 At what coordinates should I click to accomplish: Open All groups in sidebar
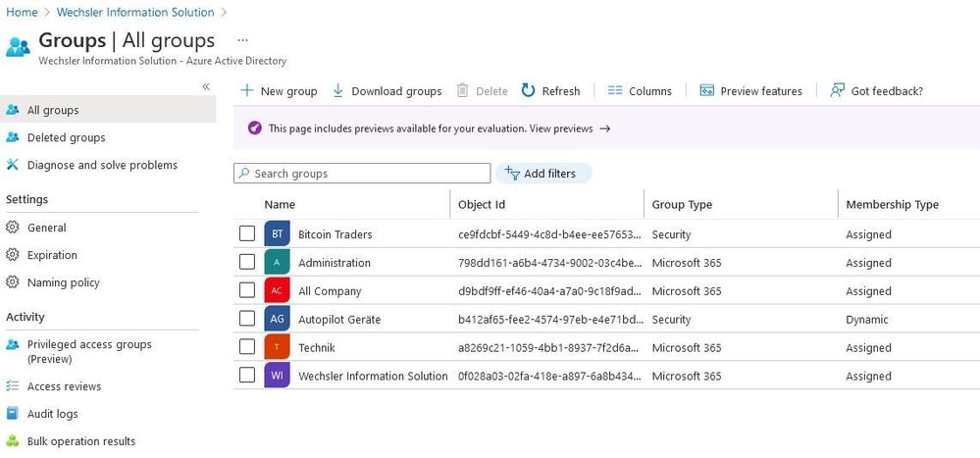(108, 110)
